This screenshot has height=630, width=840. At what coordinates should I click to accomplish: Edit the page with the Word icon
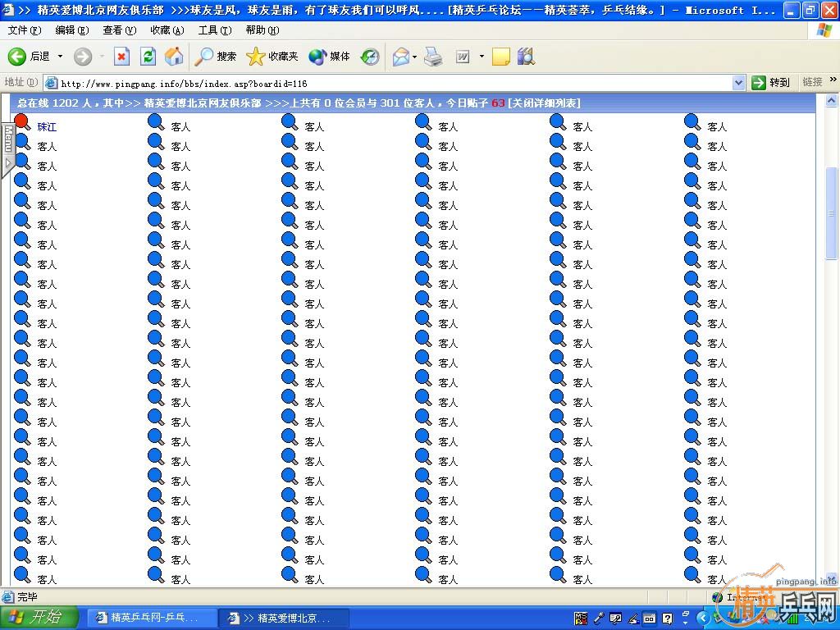pyautogui.click(x=463, y=57)
